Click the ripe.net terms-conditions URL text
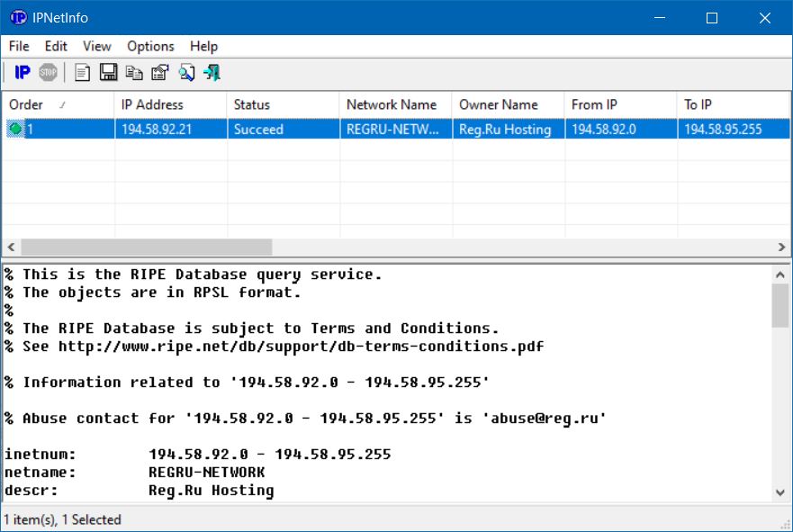 [301, 347]
